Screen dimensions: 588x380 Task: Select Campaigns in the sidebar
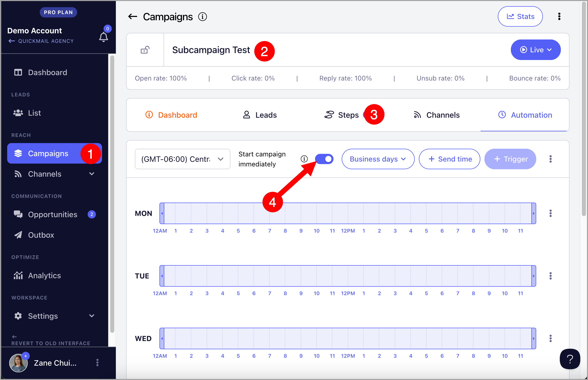(x=54, y=153)
